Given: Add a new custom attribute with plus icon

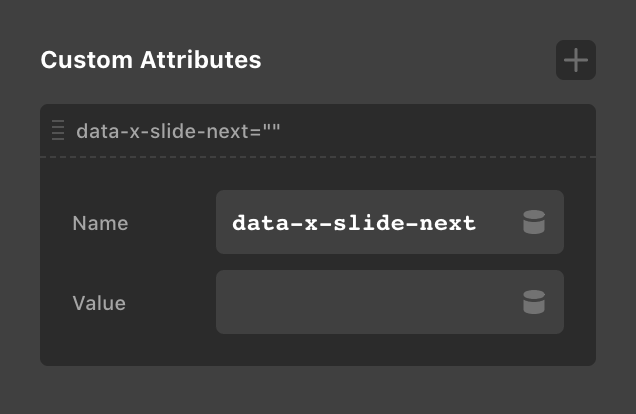Looking at the screenshot, I should pyautogui.click(x=576, y=60).
